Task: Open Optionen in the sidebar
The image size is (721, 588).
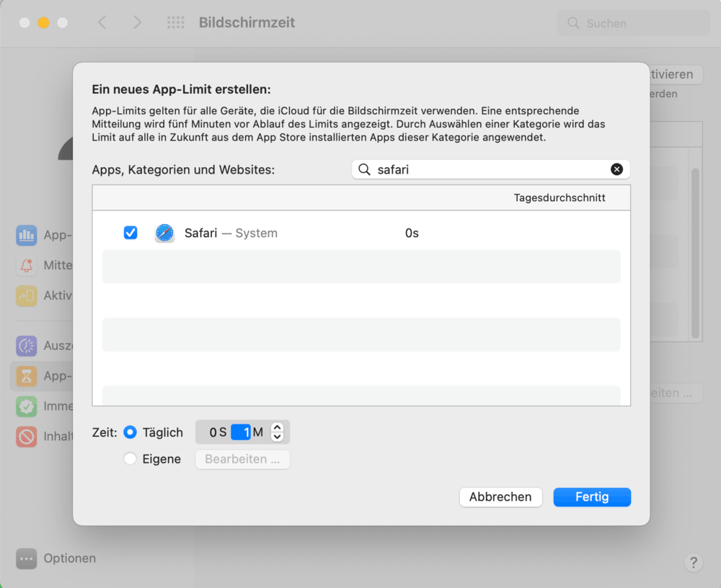Action: [x=56, y=558]
